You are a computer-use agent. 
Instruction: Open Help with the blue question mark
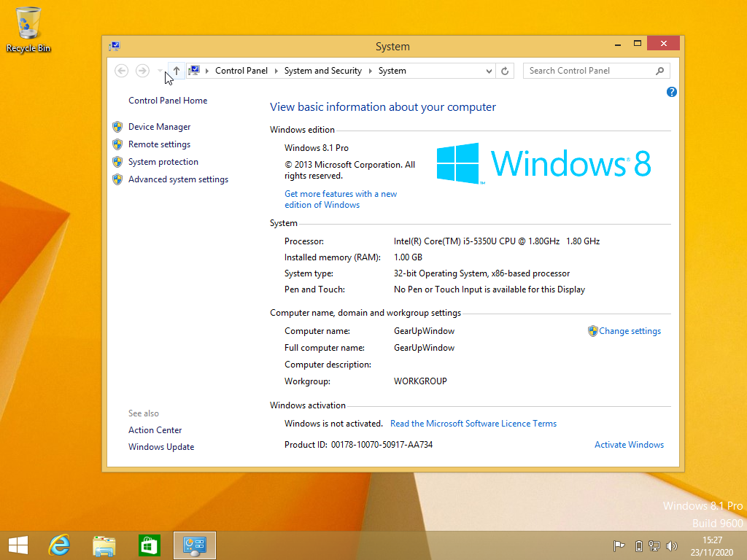(x=671, y=92)
